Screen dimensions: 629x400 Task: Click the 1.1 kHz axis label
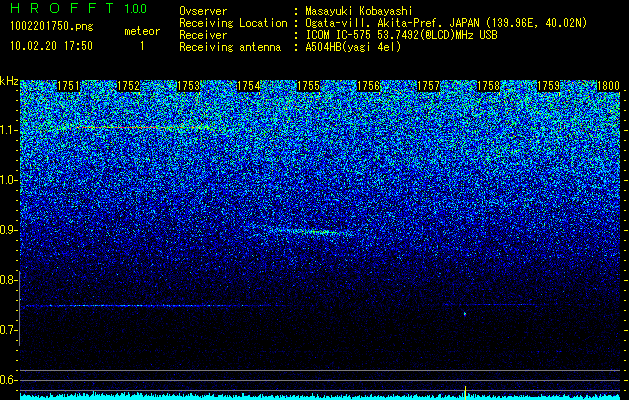tap(7, 131)
